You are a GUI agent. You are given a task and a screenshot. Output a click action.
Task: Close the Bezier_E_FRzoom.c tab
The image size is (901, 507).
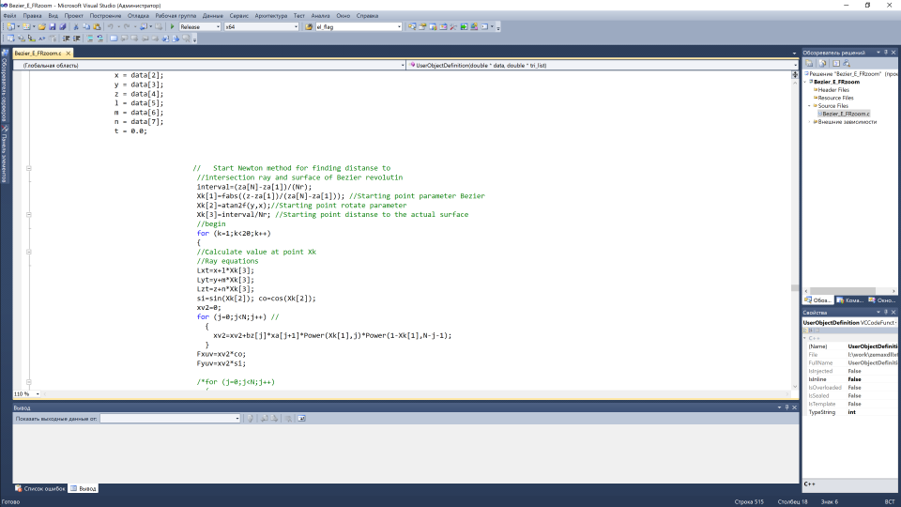click(x=68, y=53)
